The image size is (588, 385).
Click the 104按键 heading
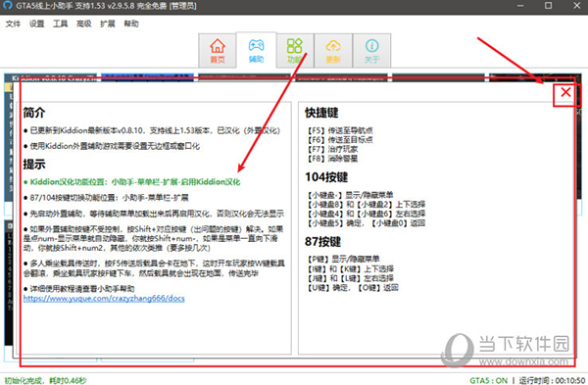326,177
